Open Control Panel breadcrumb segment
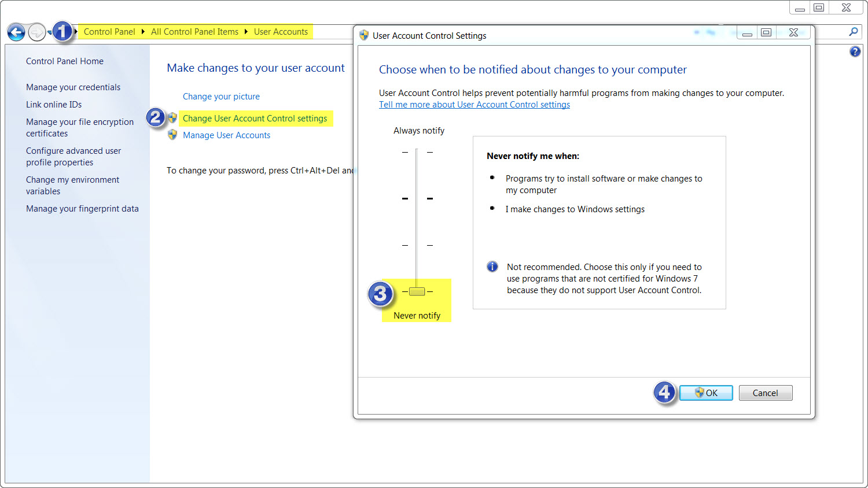The height and width of the screenshot is (488, 868). (109, 32)
